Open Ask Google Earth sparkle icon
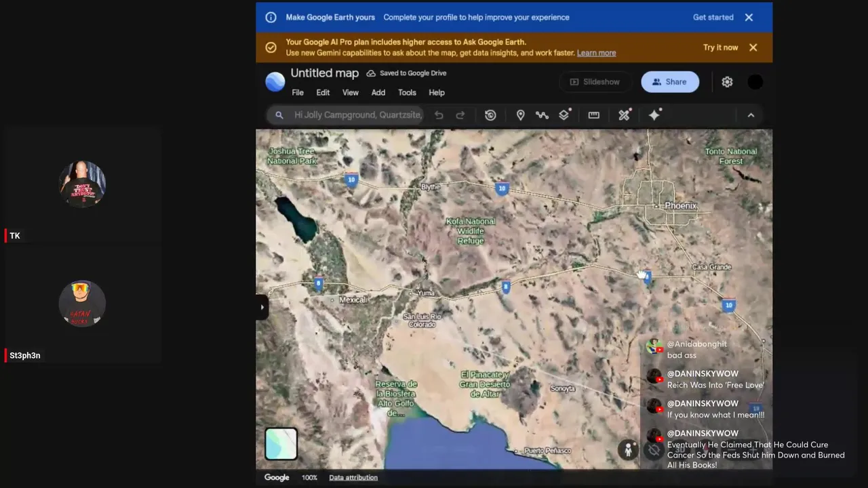The image size is (868, 488). click(x=654, y=115)
